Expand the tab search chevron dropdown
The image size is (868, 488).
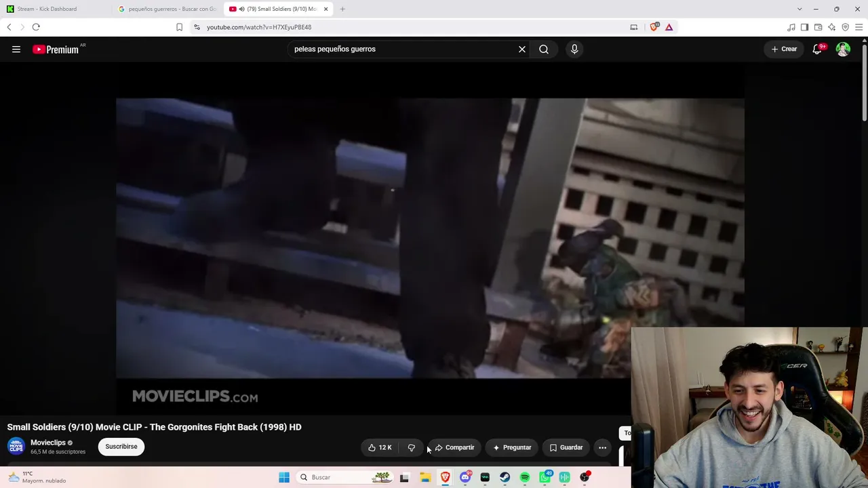[x=800, y=9]
